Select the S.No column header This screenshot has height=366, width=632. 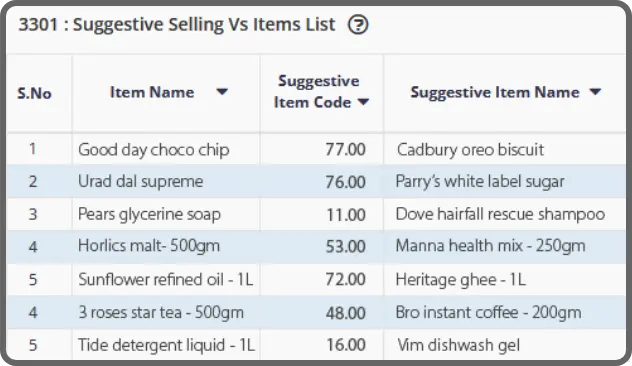click(x=35, y=94)
